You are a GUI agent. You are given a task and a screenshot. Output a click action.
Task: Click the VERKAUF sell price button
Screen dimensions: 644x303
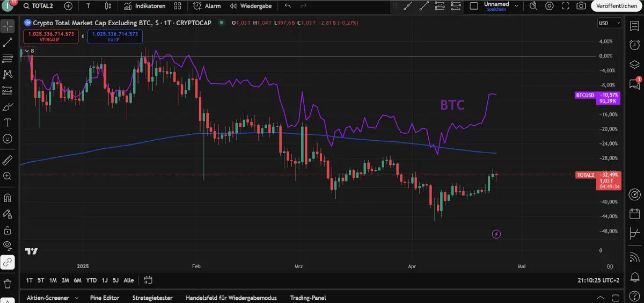pos(51,37)
